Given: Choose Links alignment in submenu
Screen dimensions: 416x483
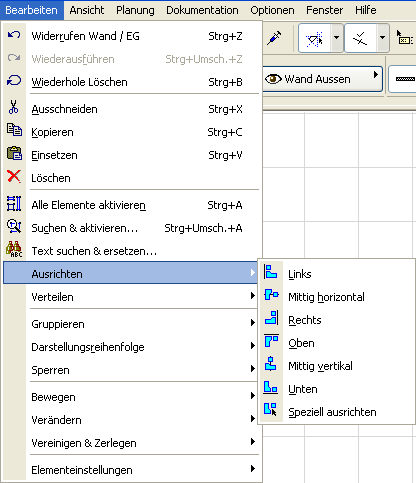Looking at the screenshot, I should click(337, 274).
